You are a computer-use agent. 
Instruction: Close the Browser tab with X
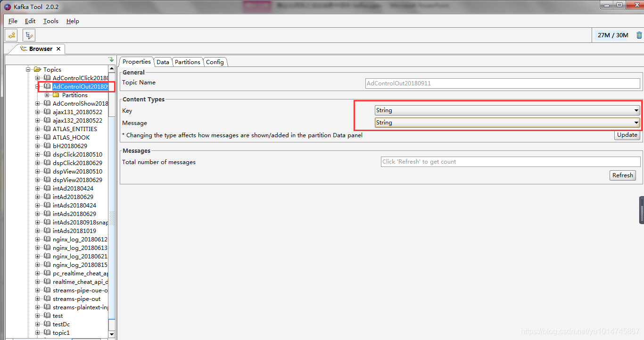[x=58, y=49]
